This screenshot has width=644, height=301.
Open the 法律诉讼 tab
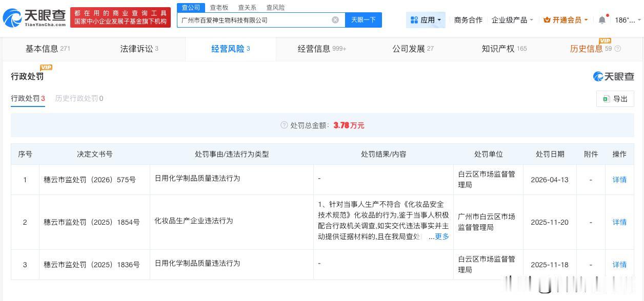click(139, 49)
